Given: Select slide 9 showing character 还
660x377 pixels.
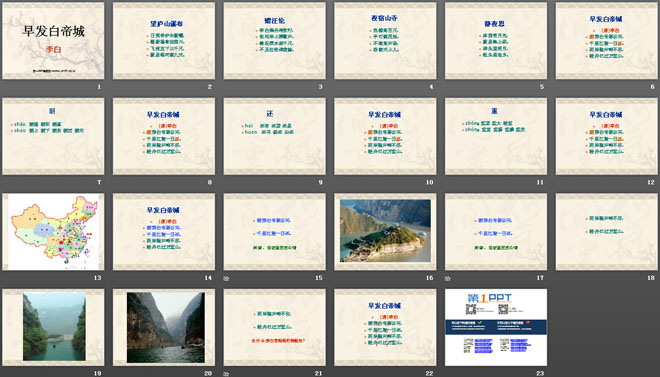Looking at the screenshot, I should pos(274,136).
